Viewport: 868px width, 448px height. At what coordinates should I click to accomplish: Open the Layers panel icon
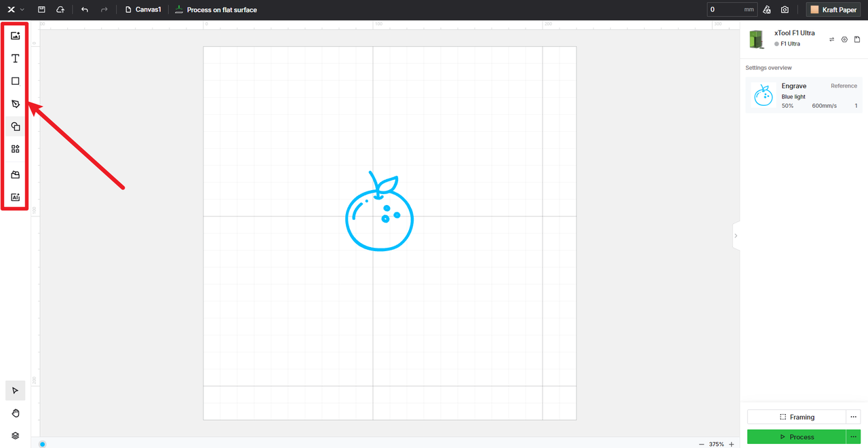click(x=16, y=436)
